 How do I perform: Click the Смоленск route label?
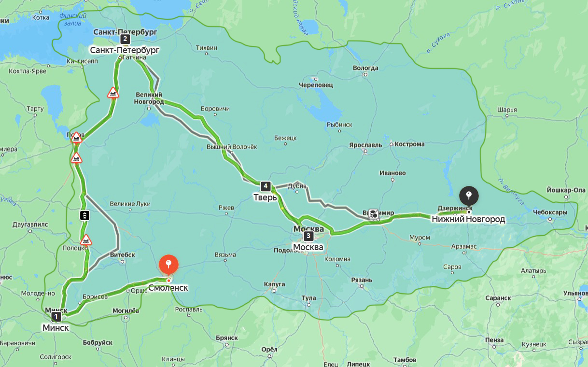click(168, 288)
